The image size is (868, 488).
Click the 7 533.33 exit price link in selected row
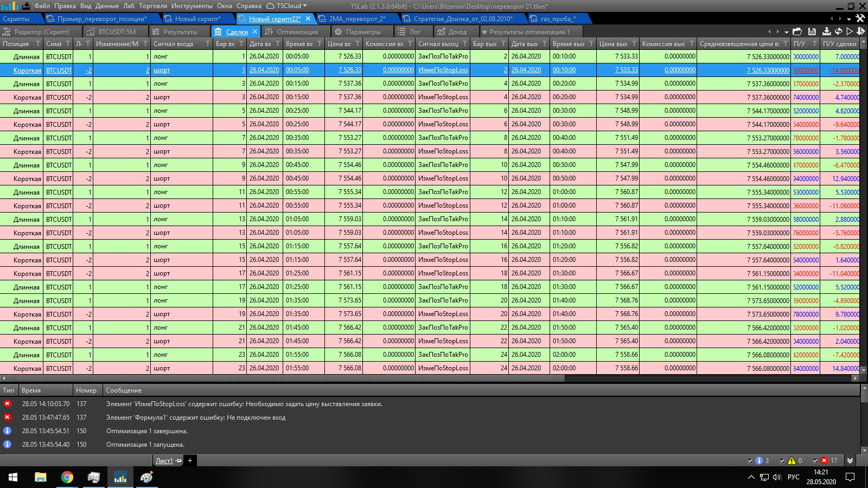pyautogui.click(x=627, y=70)
